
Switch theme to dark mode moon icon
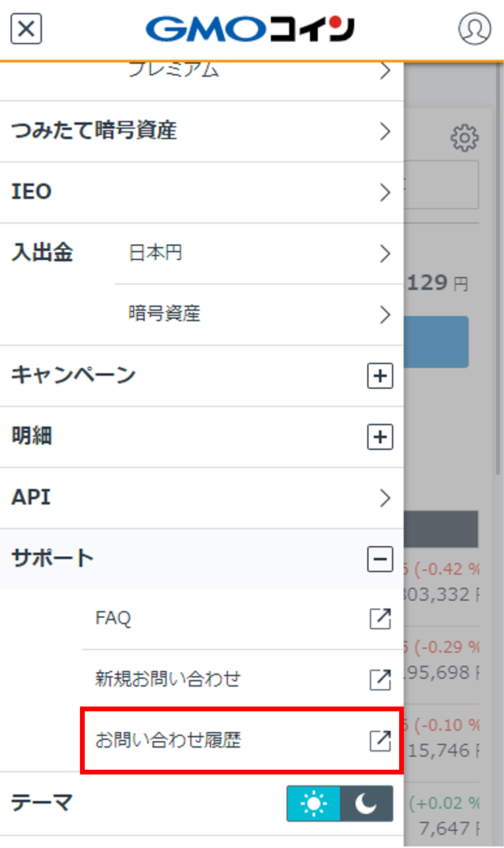366,804
